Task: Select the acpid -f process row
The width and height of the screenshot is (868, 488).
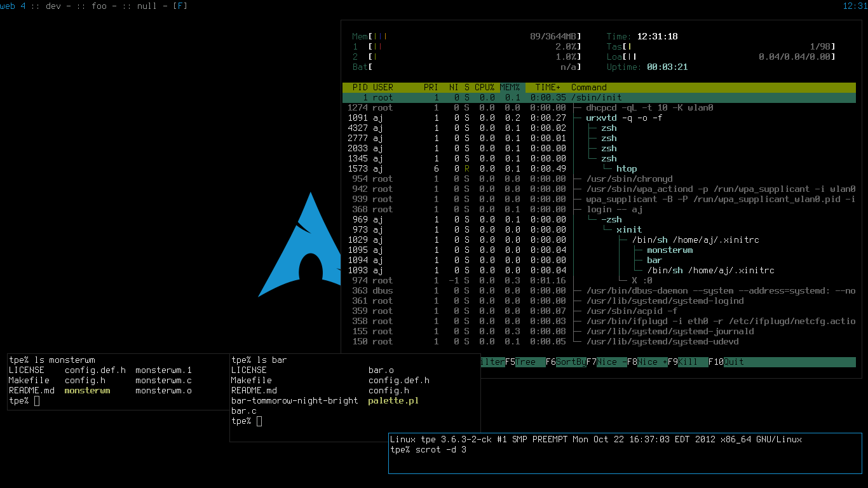Action: pyautogui.click(x=599, y=311)
